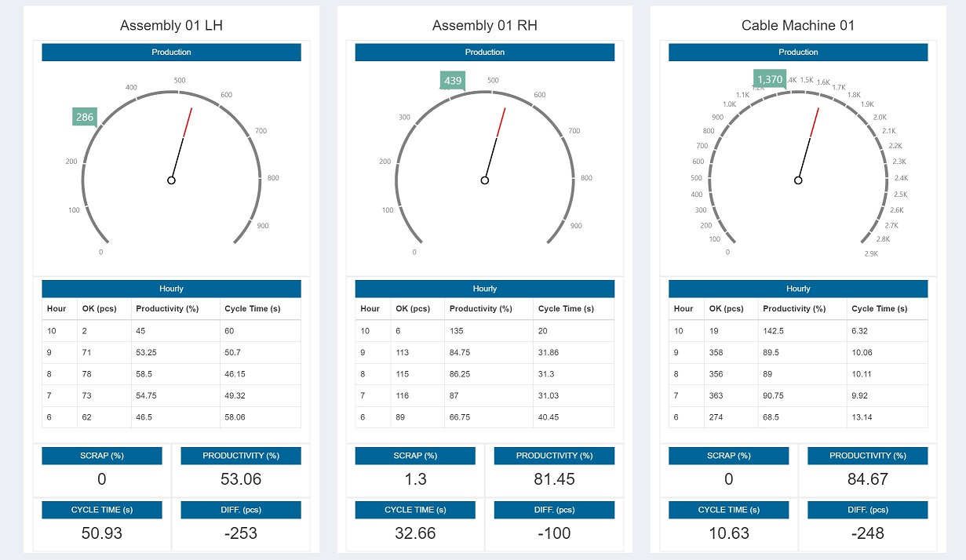Screen dimensions: 966x560
Task: Click the 40.45 cycle time cell
Action: [574, 417]
